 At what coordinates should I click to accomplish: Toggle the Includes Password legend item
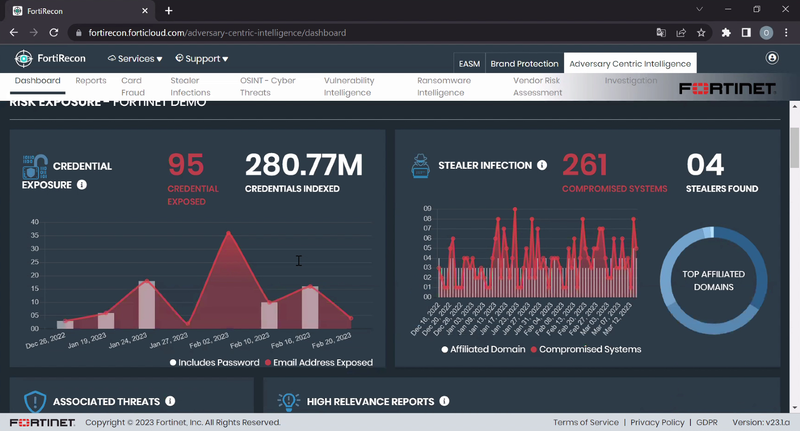pos(214,362)
